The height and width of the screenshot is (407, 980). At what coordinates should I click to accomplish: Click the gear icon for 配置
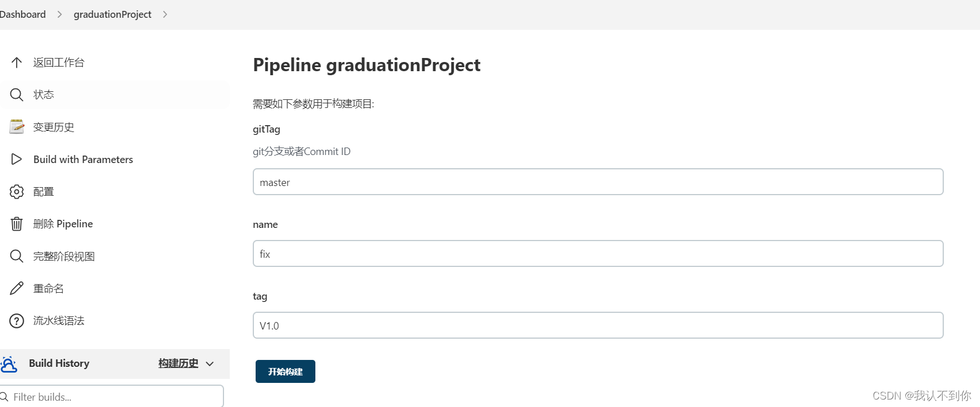(x=17, y=192)
